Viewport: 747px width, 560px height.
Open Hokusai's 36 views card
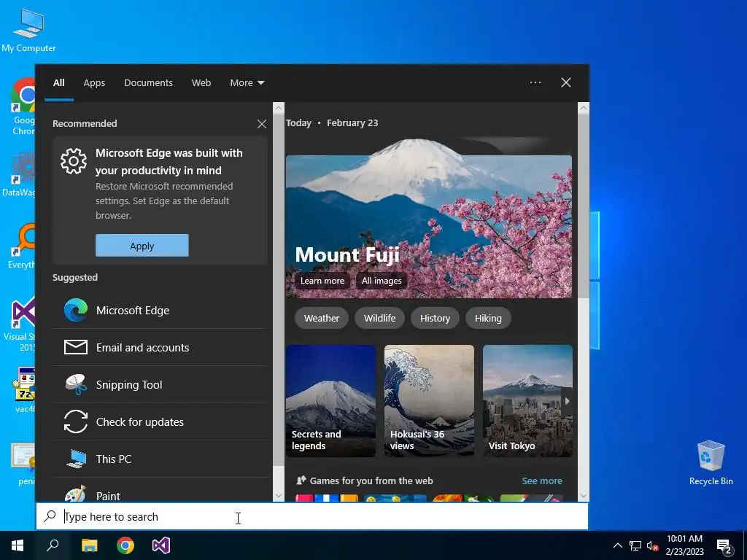click(429, 401)
